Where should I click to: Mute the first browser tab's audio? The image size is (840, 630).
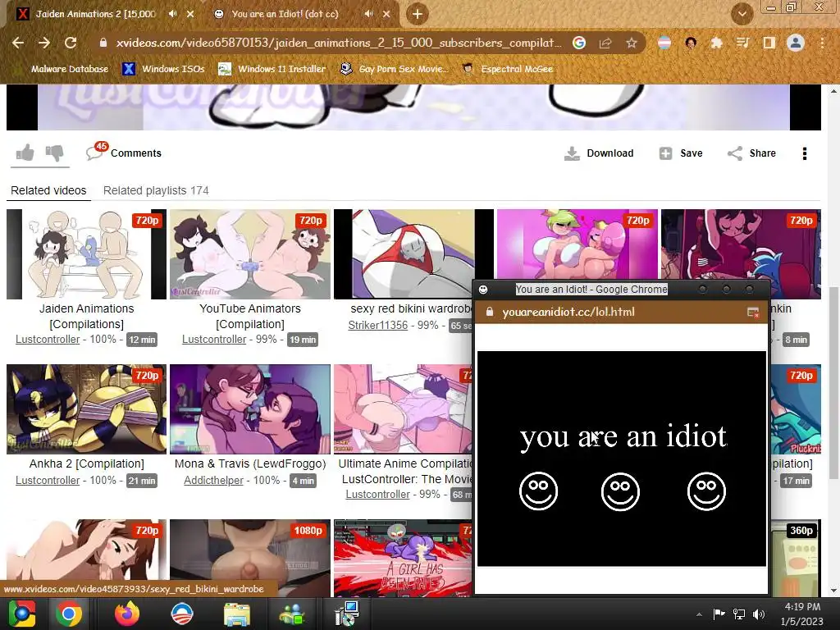pos(172,14)
